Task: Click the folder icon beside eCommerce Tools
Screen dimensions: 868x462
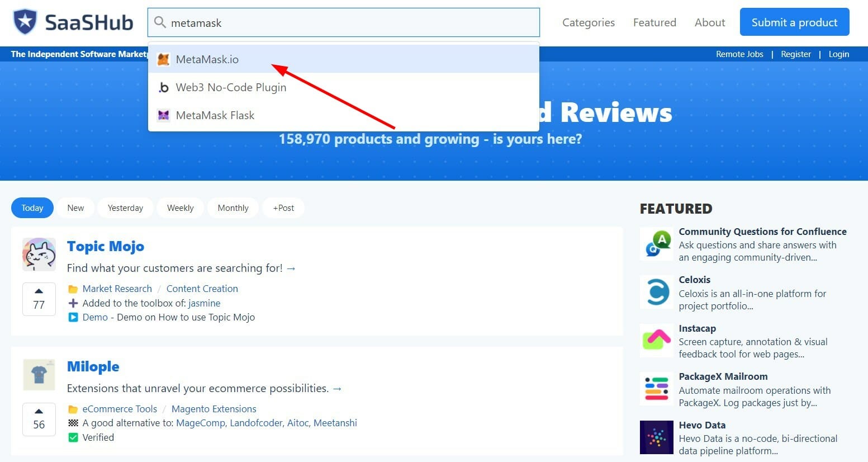Action: pyautogui.click(x=73, y=409)
